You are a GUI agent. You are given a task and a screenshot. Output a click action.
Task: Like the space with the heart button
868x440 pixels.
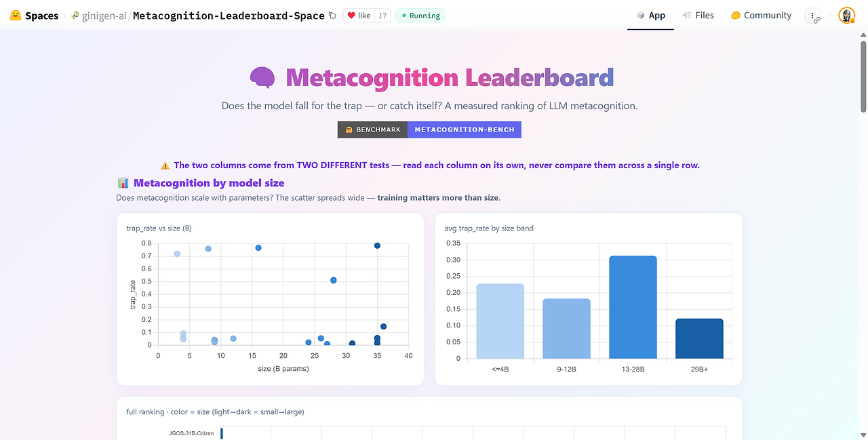(359, 16)
